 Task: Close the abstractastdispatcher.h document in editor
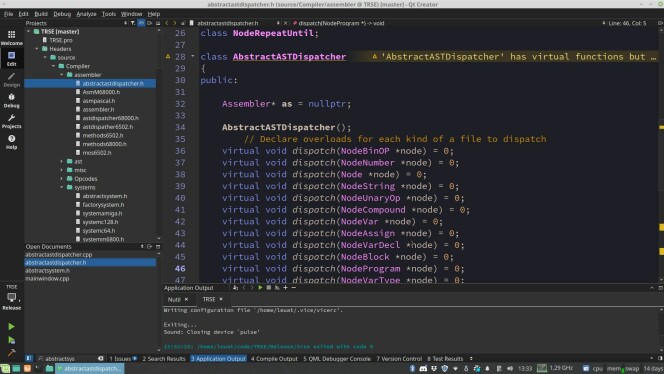tap(285, 23)
